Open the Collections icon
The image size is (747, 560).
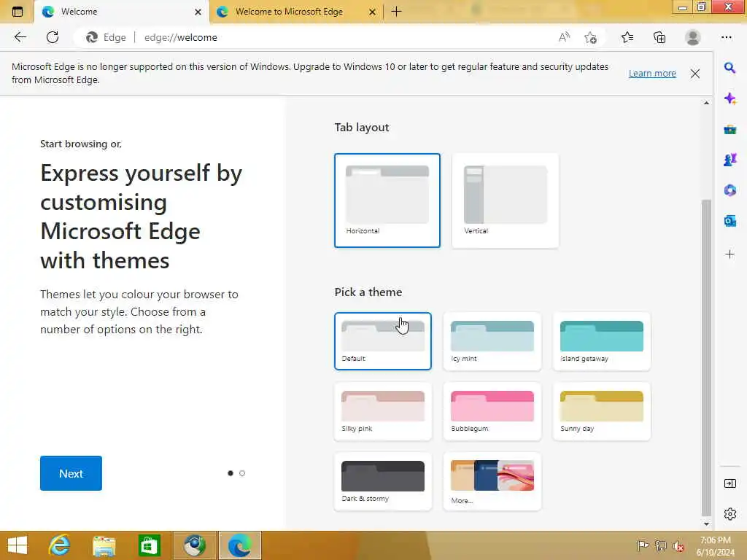(659, 37)
